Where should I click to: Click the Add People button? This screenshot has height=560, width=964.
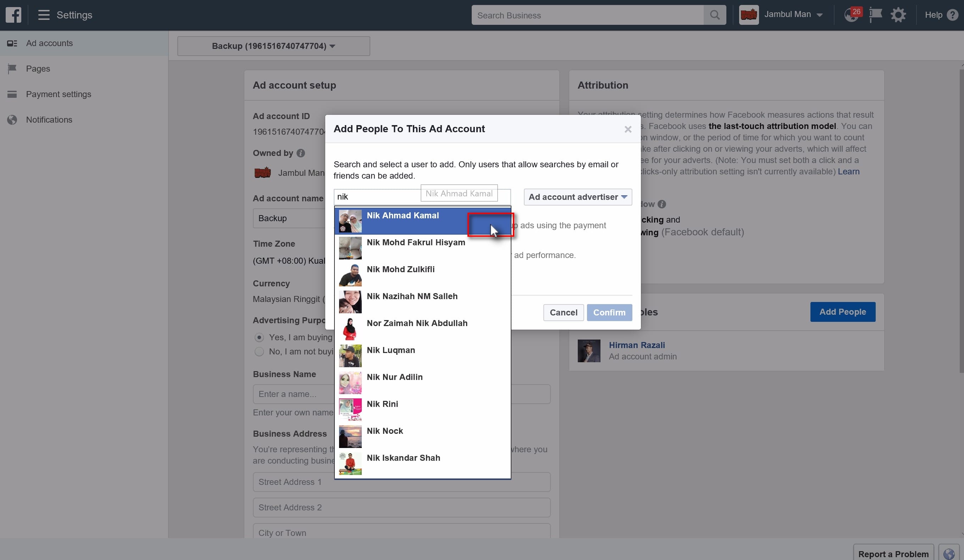(x=842, y=312)
